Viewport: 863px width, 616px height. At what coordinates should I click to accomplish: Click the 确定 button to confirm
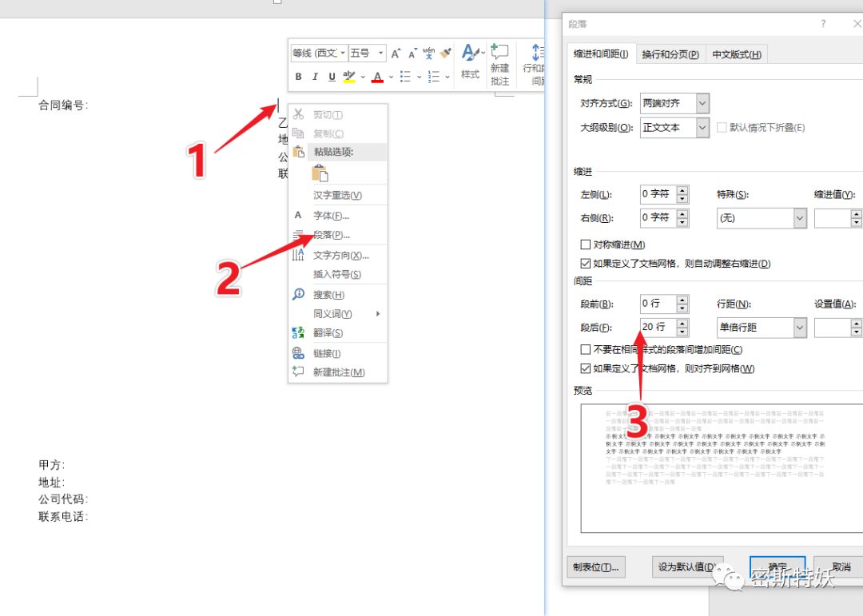click(x=776, y=566)
